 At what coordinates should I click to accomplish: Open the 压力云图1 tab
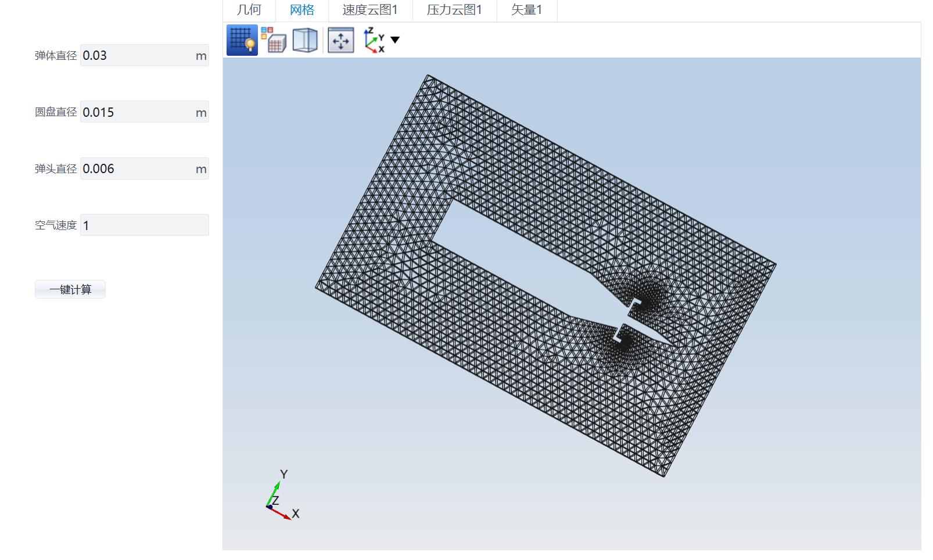[x=454, y=10]
